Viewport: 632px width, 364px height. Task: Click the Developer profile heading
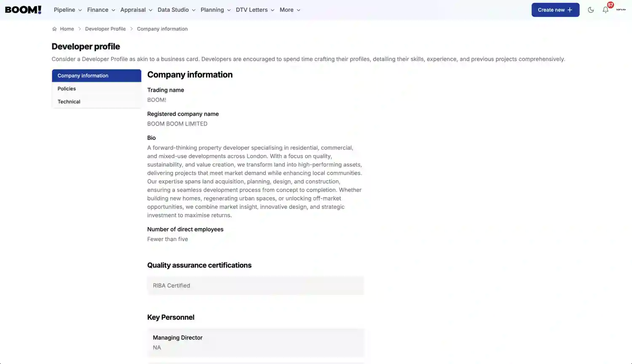[86, 47]
